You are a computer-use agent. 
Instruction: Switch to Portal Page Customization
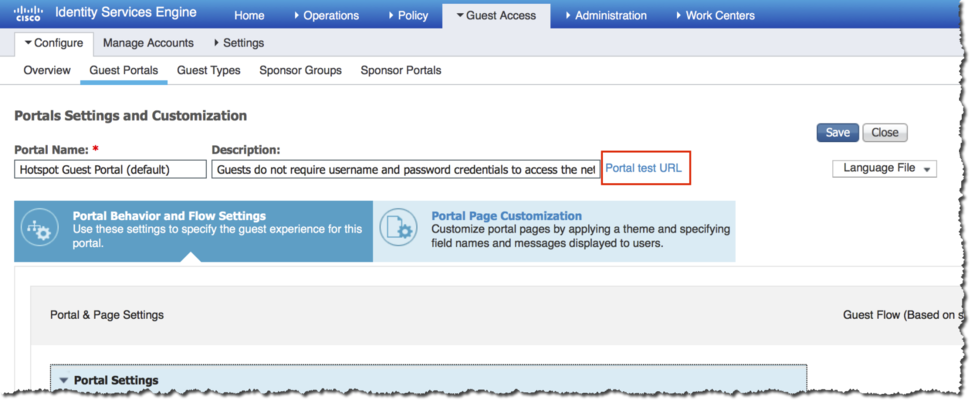coord(554,231)
